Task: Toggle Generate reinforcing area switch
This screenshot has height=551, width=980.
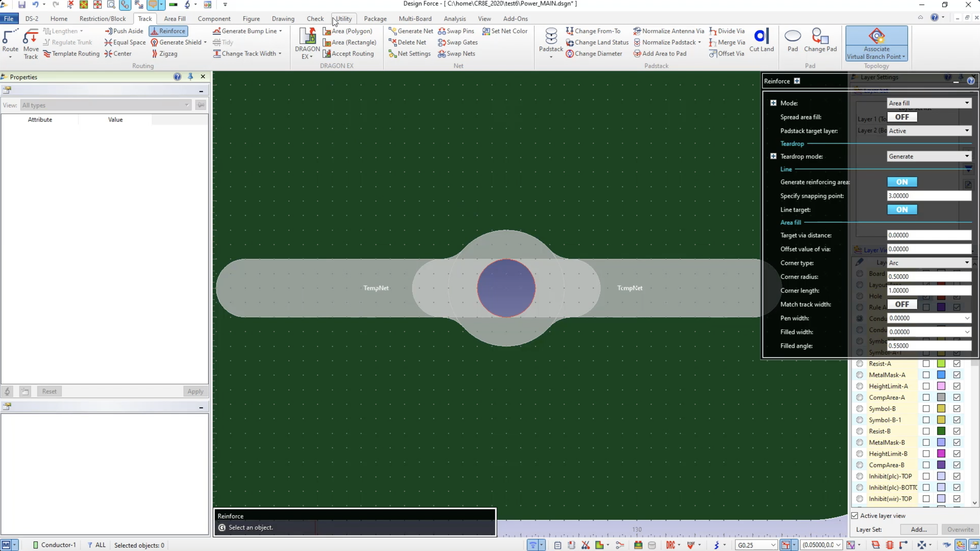Action: (902, 182)
